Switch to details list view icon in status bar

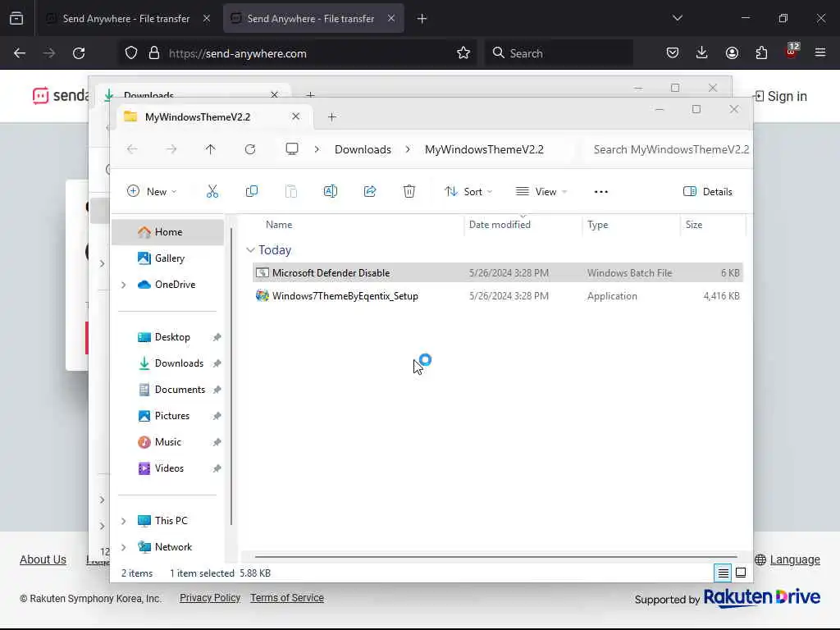click(x=723, y=573)
